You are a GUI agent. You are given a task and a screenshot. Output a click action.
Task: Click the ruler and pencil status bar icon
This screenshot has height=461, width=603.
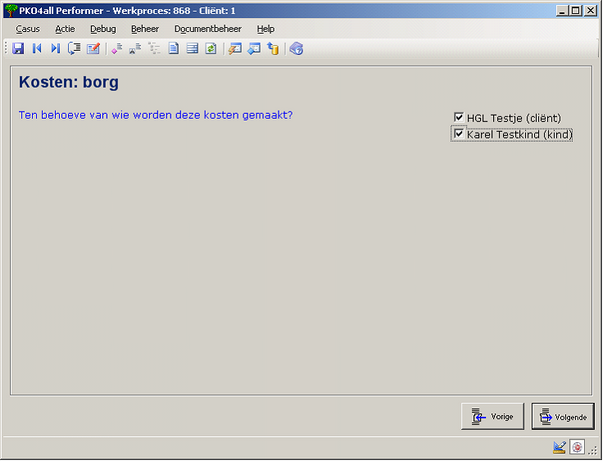(x=560, y=447)
